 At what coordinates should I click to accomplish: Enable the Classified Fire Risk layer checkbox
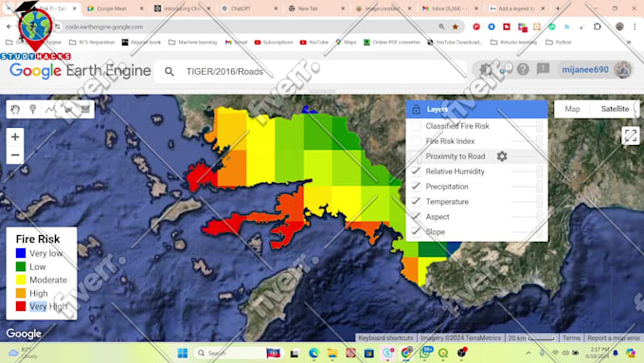pos(416,126)
